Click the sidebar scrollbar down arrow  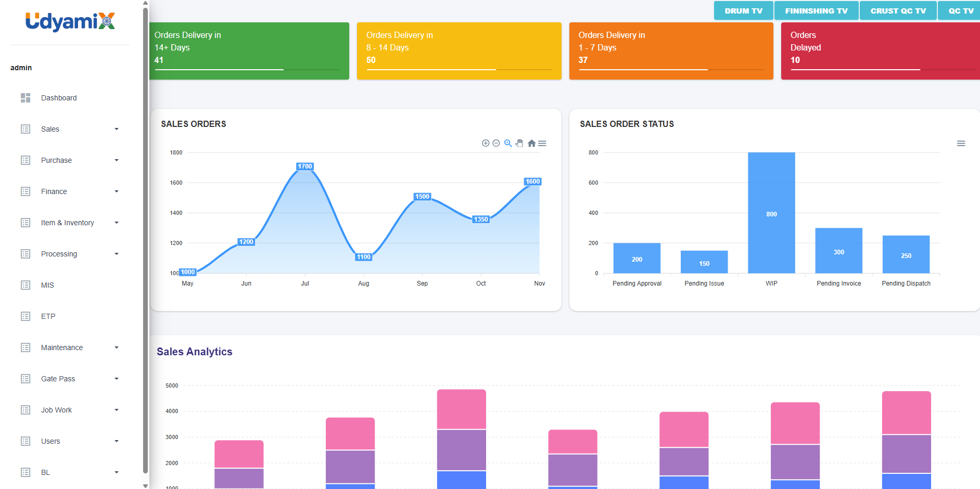tap(145, 486)
